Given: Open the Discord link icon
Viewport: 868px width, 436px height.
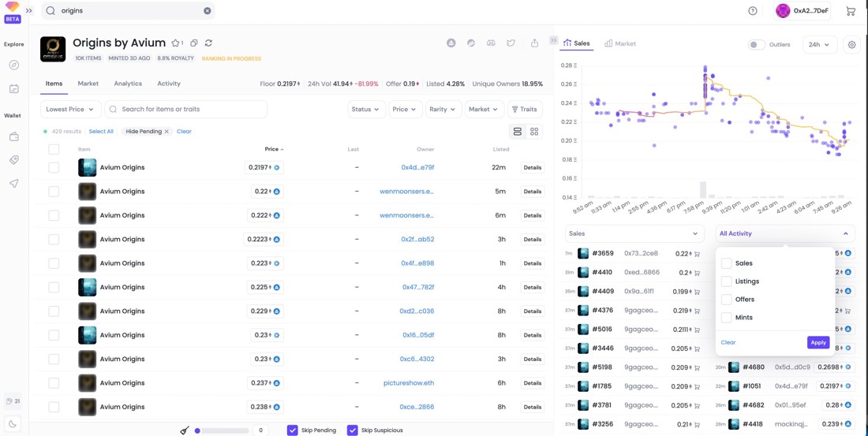Looking at the screenshot, I should pyautogui.click(x=491, y=43).
